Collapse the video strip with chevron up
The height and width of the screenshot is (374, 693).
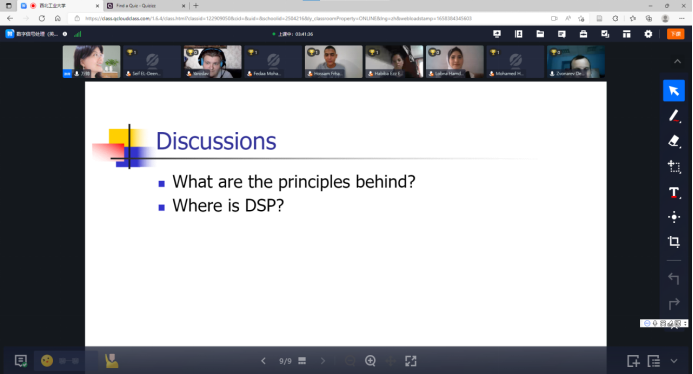(x=677, y=61)
